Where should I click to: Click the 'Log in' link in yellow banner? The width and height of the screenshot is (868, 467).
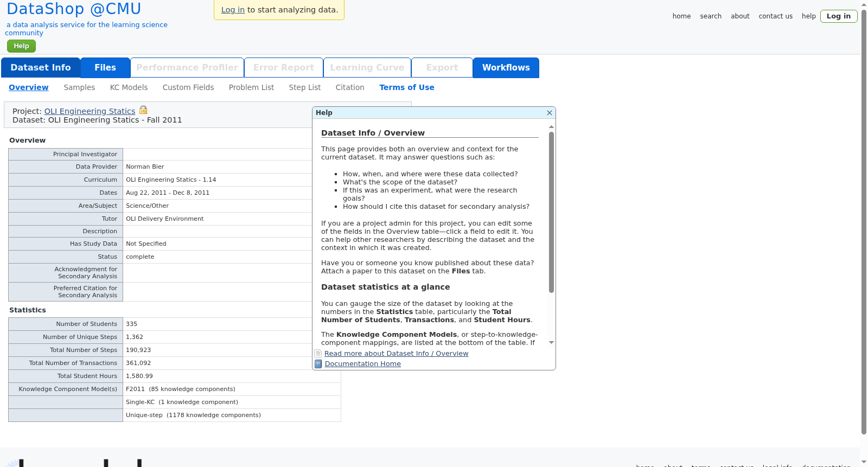pyautogui.click(x=233, y=10)
